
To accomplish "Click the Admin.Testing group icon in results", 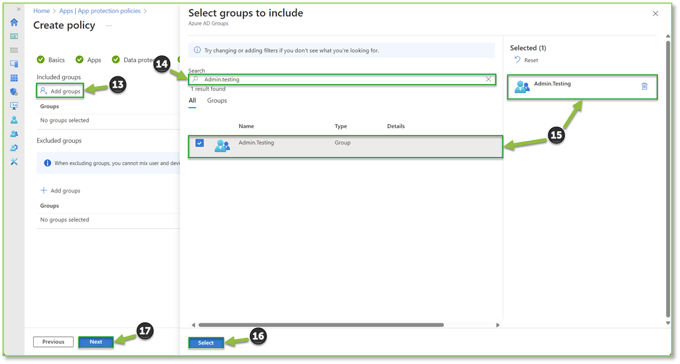I will pos(222,145).
